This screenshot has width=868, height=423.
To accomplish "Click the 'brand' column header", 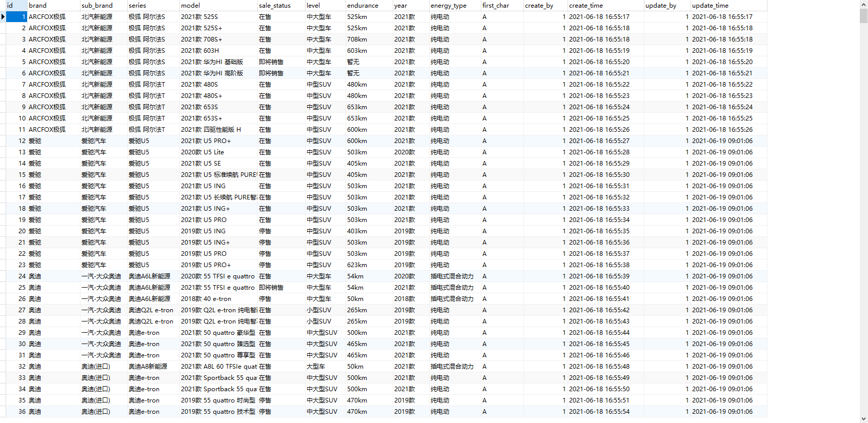I will pos(53,6).
